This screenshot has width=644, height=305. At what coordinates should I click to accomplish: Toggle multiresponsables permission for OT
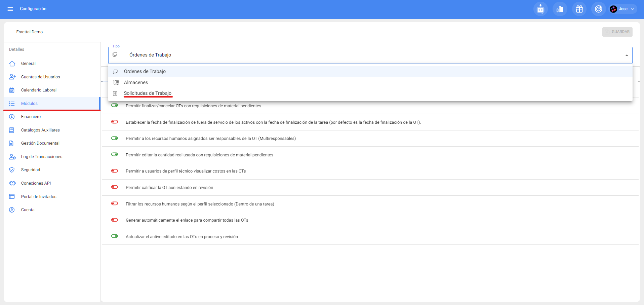point(115,138)
